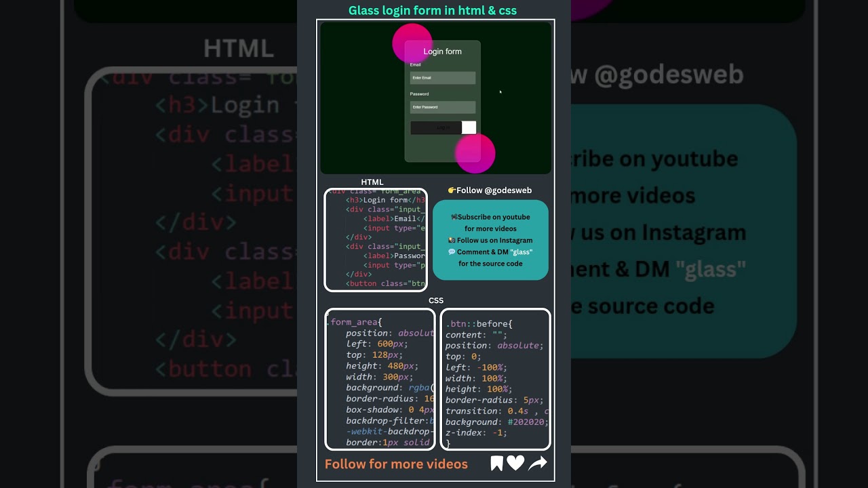868x488 pixels.
Task: Click the "-webkit-backdrop-" CSS line
Action: click(x=389, y=432)
